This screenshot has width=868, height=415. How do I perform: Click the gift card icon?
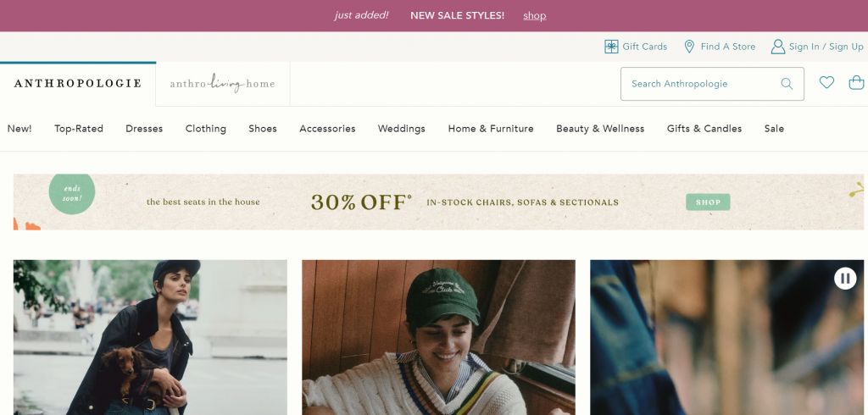(x=611, y=47)
